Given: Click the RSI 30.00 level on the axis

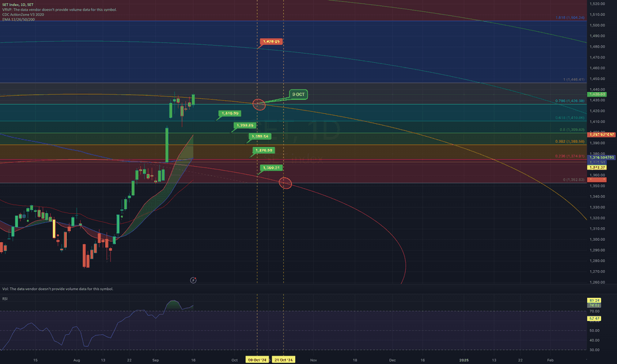Looking at the screenshot, I should 594,350.
